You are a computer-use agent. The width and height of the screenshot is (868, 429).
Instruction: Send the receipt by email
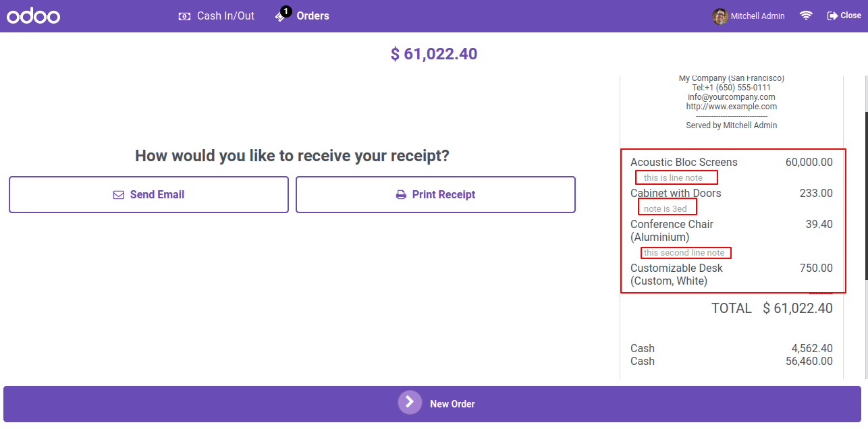pos(148,195)
